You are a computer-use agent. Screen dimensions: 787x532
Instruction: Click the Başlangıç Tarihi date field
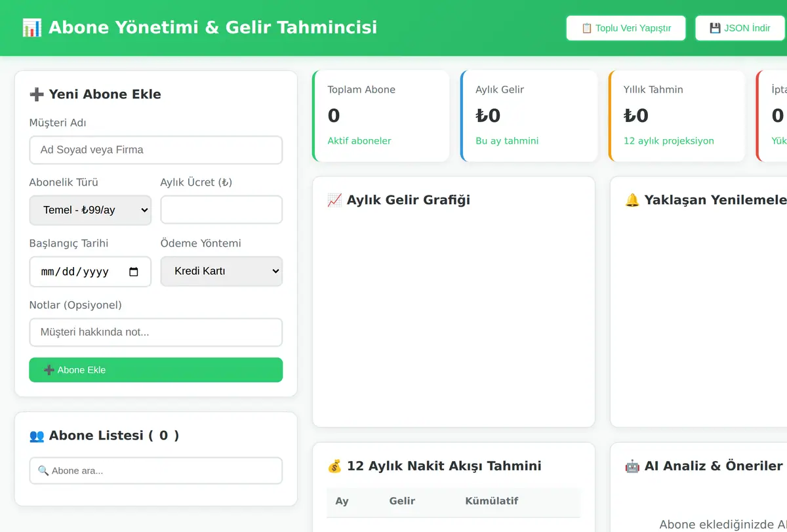[91, 272]
